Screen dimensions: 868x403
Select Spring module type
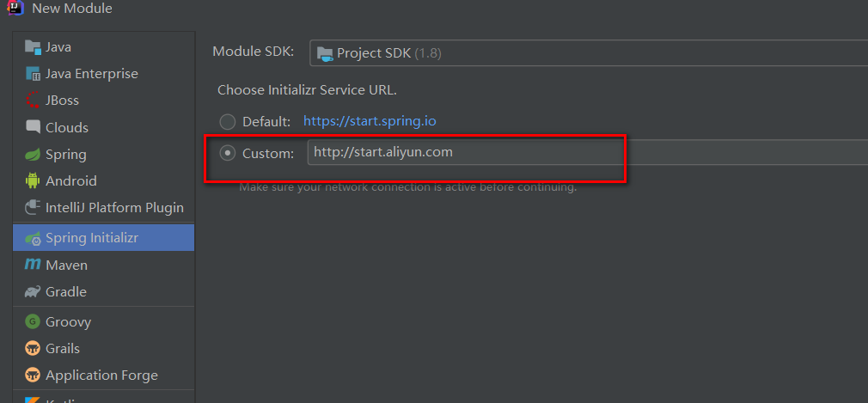click(x=103, y=155)
